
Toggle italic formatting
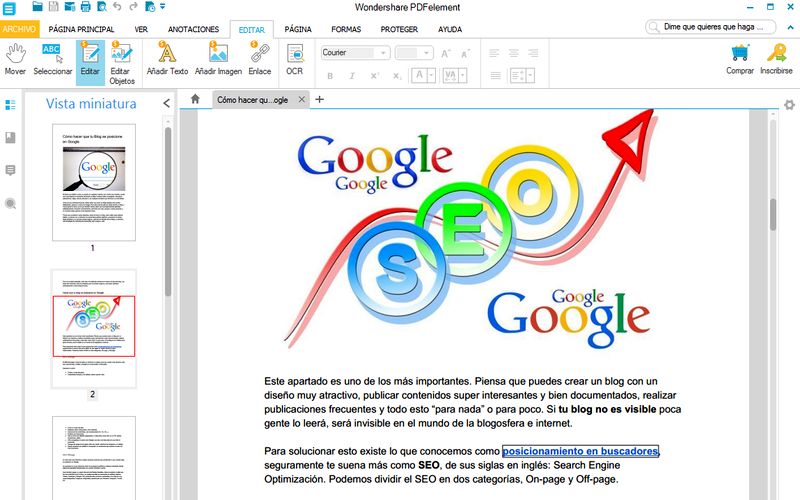[352, 76]
